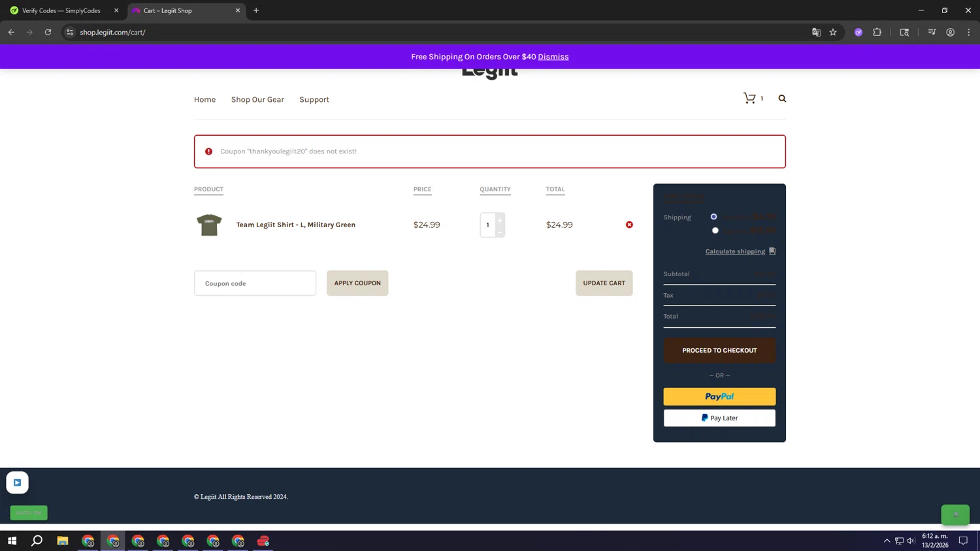View site information icon in address bar
The width and height of the screenshot is (980, 551).
click(x=70, y=32)
